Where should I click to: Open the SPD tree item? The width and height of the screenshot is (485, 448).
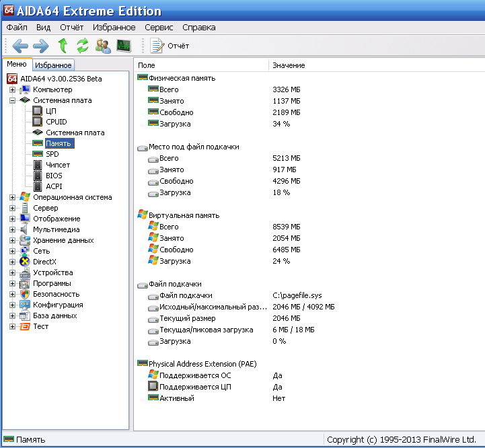click(x=52, y=154)
